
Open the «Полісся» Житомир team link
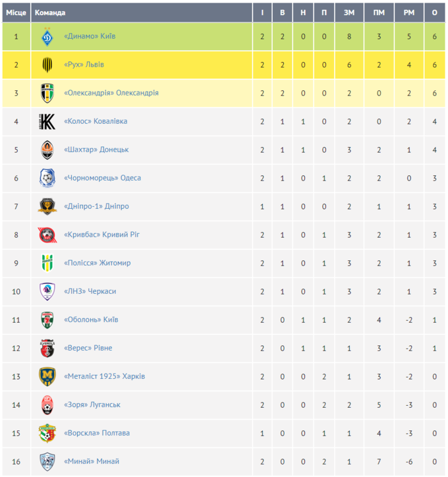tap(98, 264)
